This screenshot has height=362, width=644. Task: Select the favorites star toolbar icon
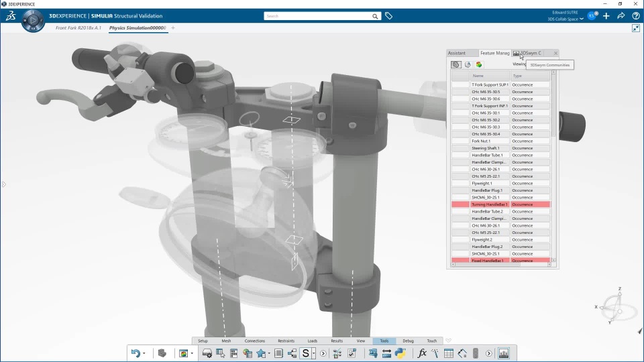261,353
